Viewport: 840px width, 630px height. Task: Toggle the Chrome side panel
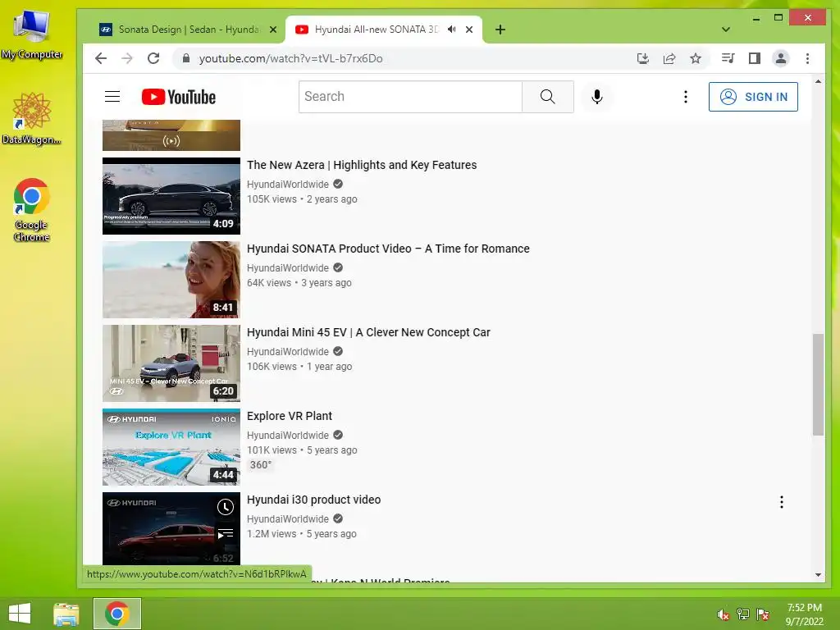[x=755, y=58]
